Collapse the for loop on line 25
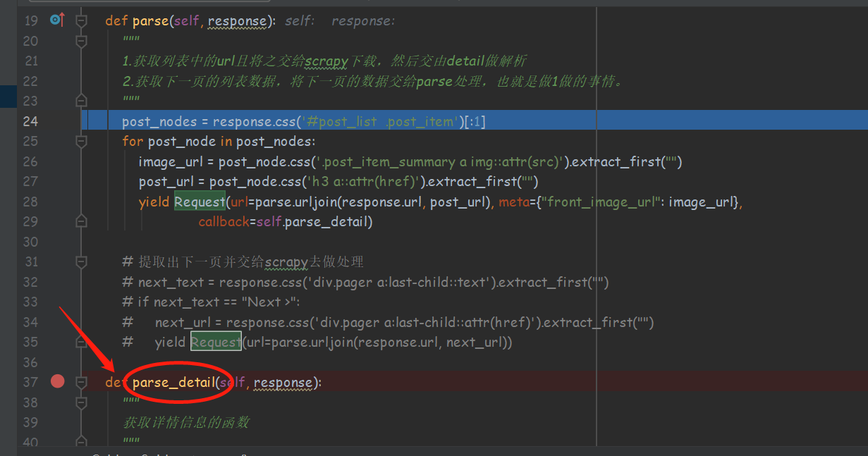This screenshot has height=456, width=868. point(81,141)
